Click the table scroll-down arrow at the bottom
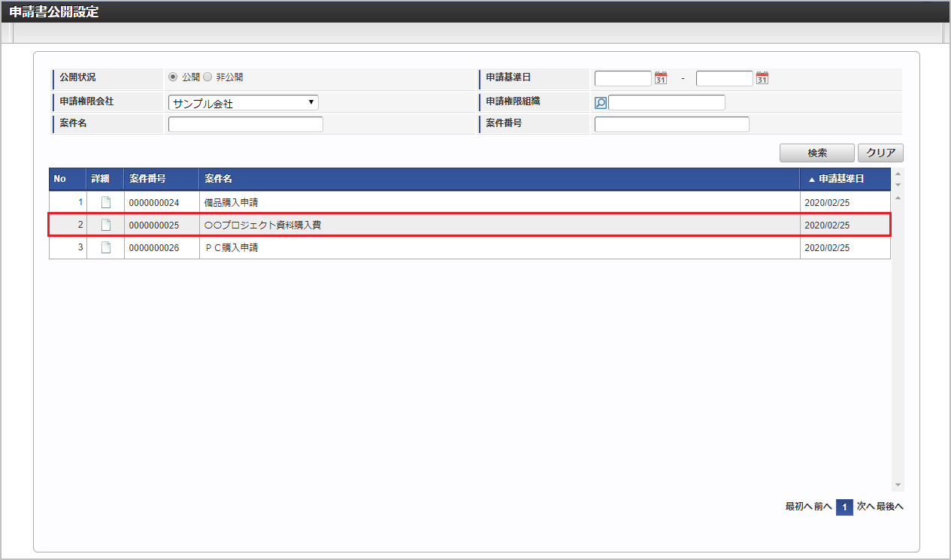Screen dimensions: 951x560 [x=898, y=485]
